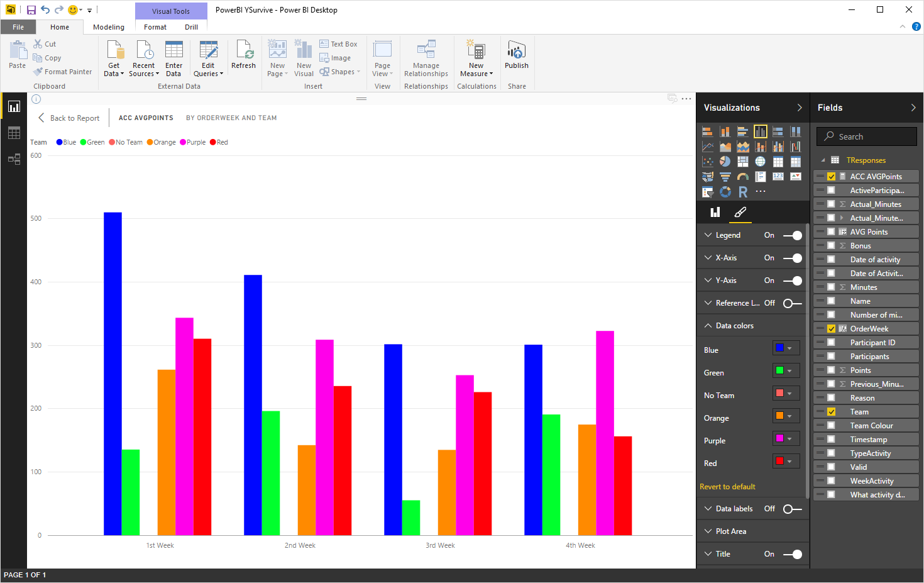Open the Format tab under Visual Tools
924x583 pixels.
point(155,27)
